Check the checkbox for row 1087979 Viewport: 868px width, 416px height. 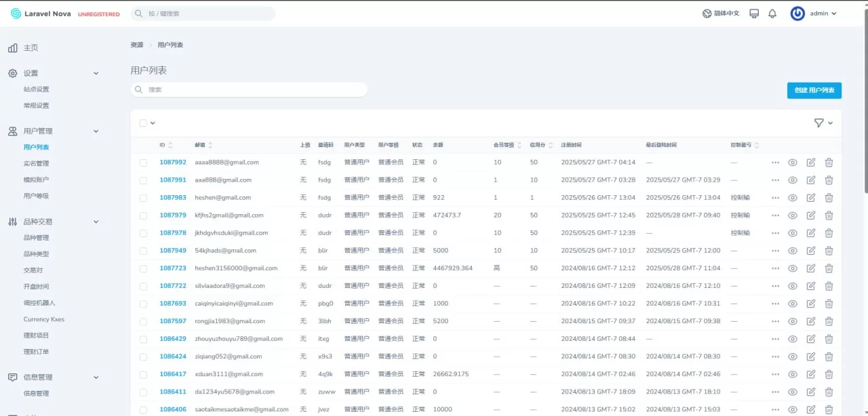pos(143,215)
